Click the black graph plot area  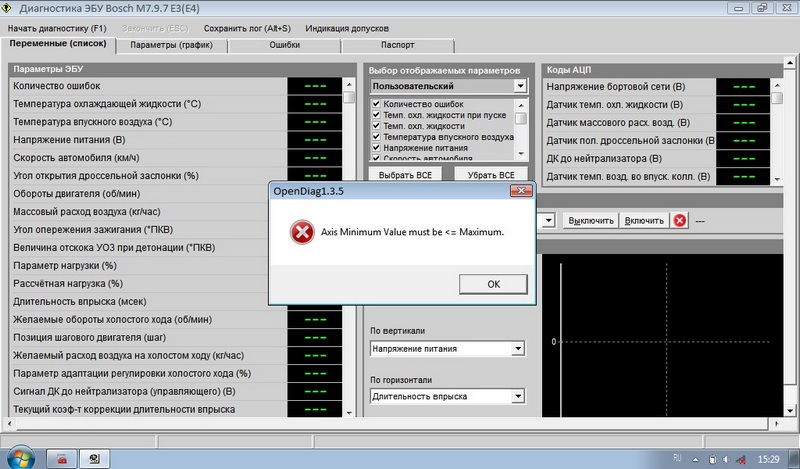[662, 335]
